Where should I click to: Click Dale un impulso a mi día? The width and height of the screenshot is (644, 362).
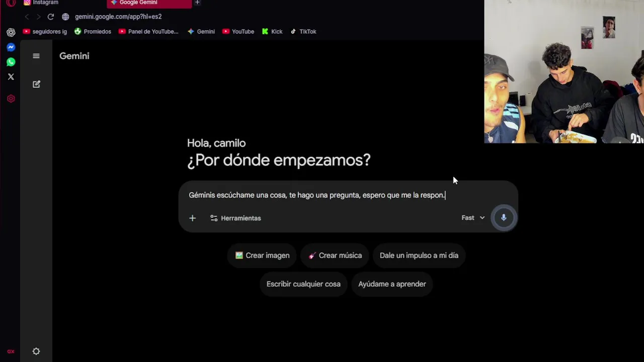point(419,255)
